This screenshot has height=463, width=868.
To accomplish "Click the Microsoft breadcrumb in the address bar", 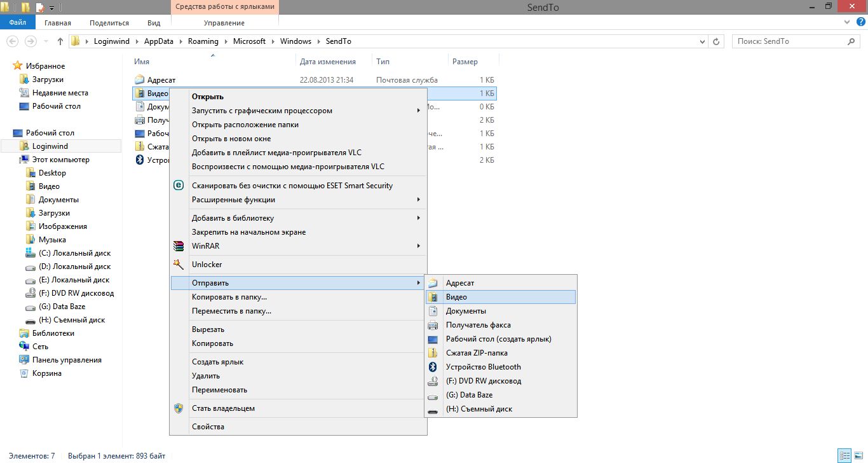I will (x=249, y=41).
